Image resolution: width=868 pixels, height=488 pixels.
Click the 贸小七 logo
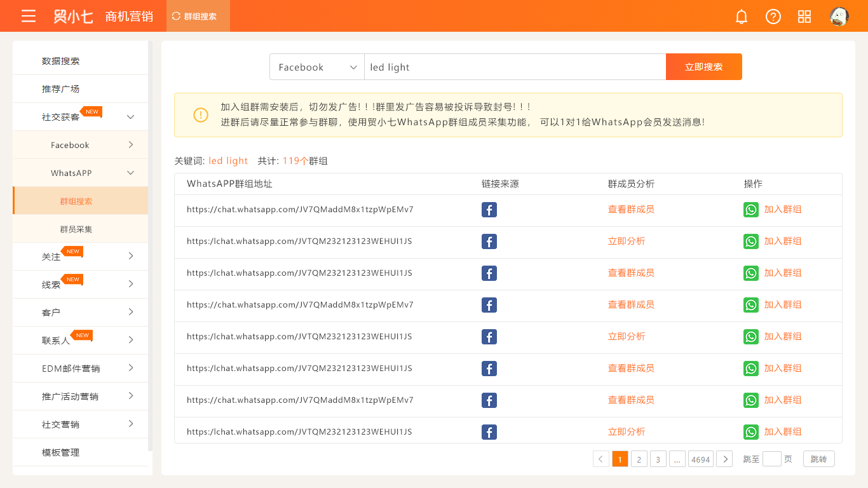point(73,17)
